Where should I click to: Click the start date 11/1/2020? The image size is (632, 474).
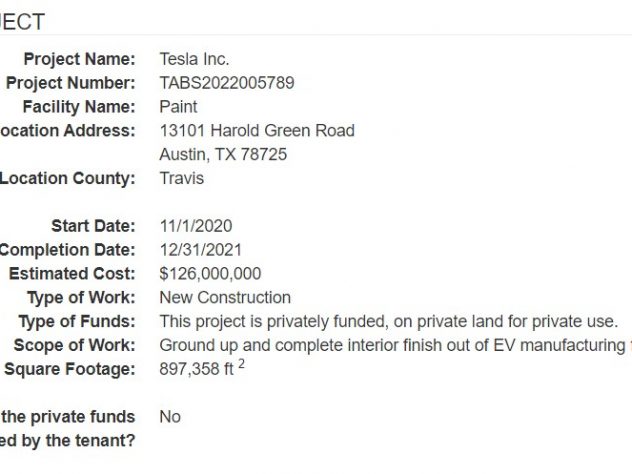point(196,226)
